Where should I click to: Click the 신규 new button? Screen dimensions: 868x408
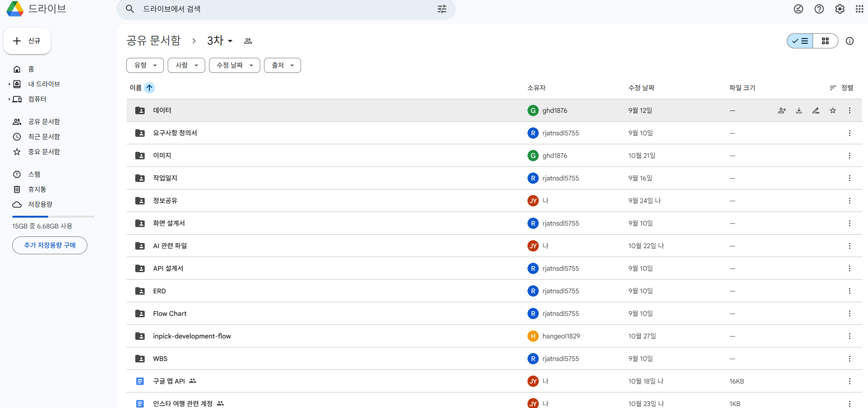pyautogui.click(x=27, y=41)
